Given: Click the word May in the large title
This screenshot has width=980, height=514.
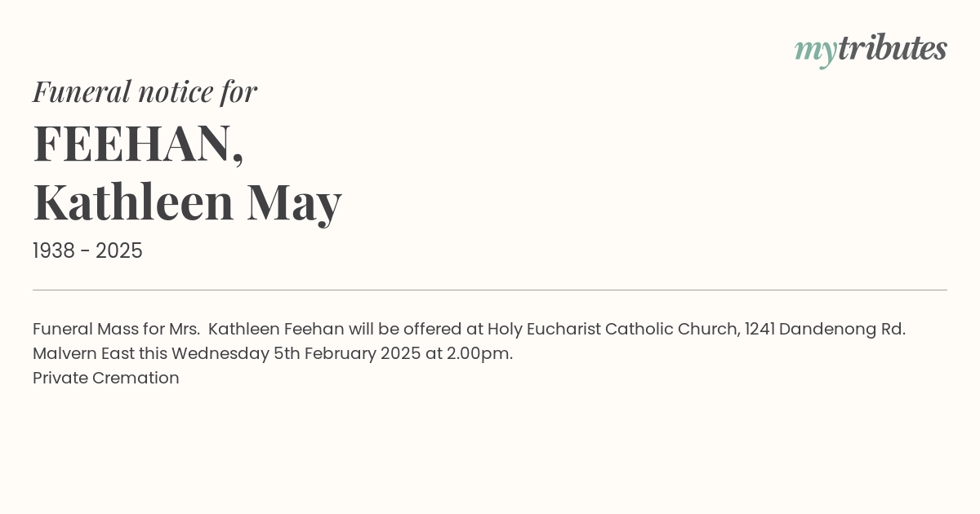Looking at the screenshot, I should click(294, 204).
